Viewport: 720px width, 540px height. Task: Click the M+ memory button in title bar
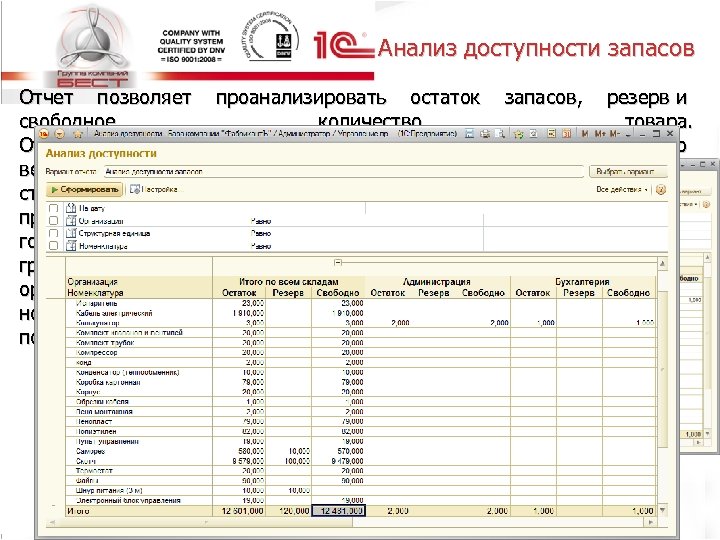600,134
